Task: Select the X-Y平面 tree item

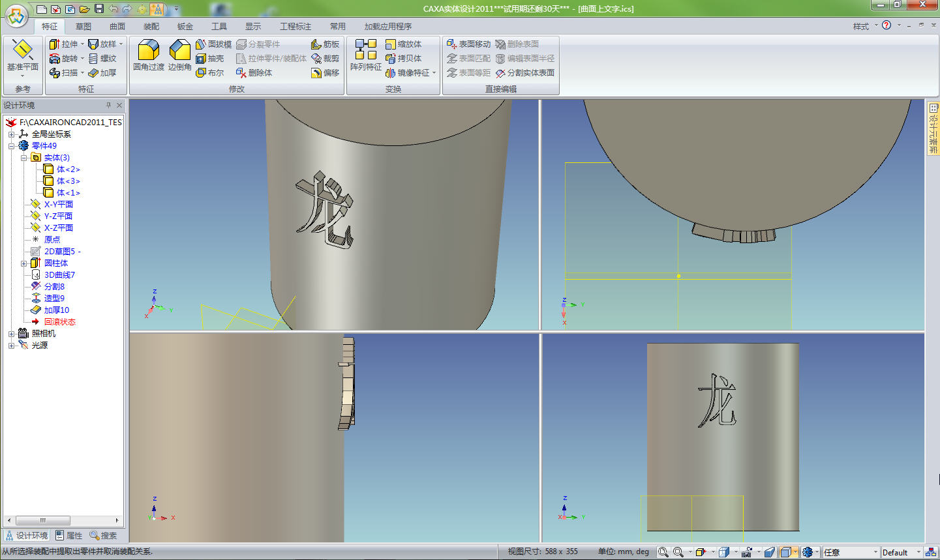Action: pyautogui.click(x=52, y=205)
